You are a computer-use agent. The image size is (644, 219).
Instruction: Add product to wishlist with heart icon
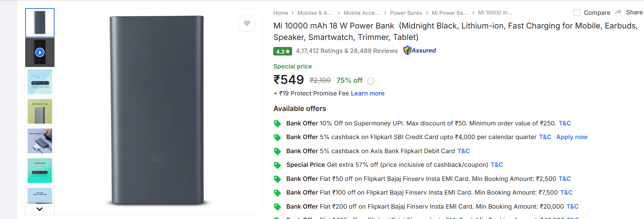click(x=247, y=23)
